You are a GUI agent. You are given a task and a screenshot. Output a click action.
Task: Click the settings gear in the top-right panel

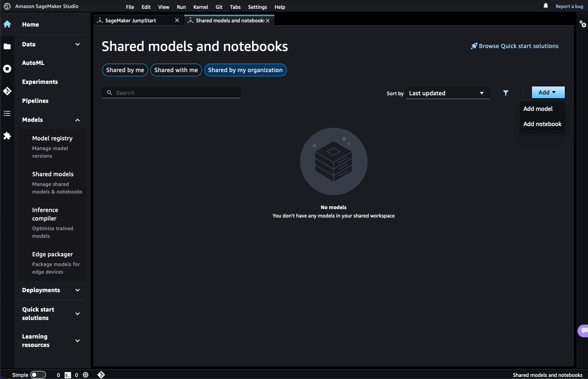click(583, 24)
